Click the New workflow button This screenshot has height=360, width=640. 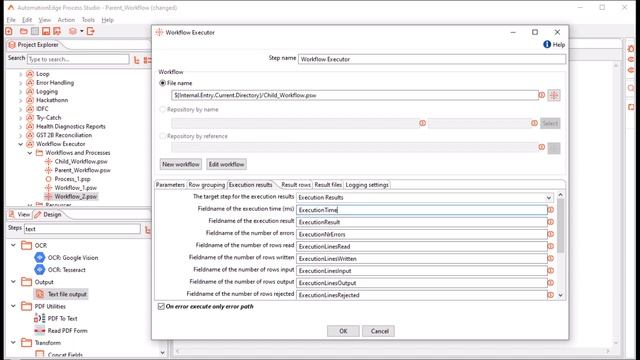coord(181,164)
